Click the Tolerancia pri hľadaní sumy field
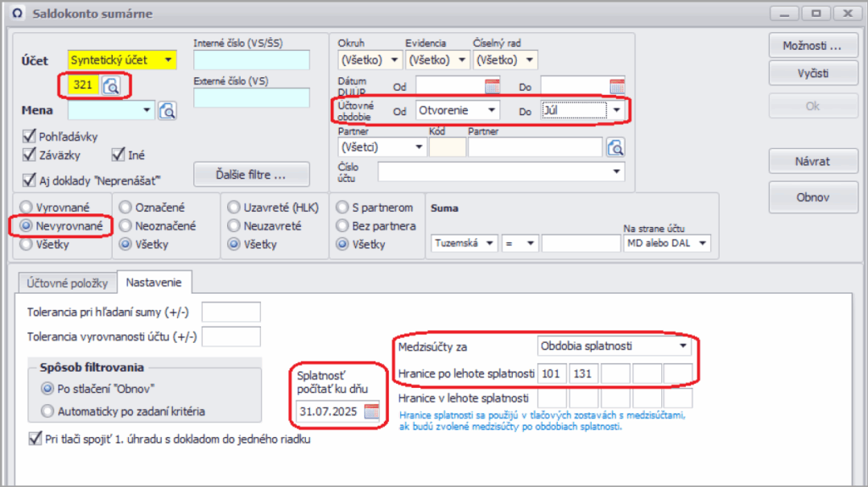868x487 pixels. point(231,312)
